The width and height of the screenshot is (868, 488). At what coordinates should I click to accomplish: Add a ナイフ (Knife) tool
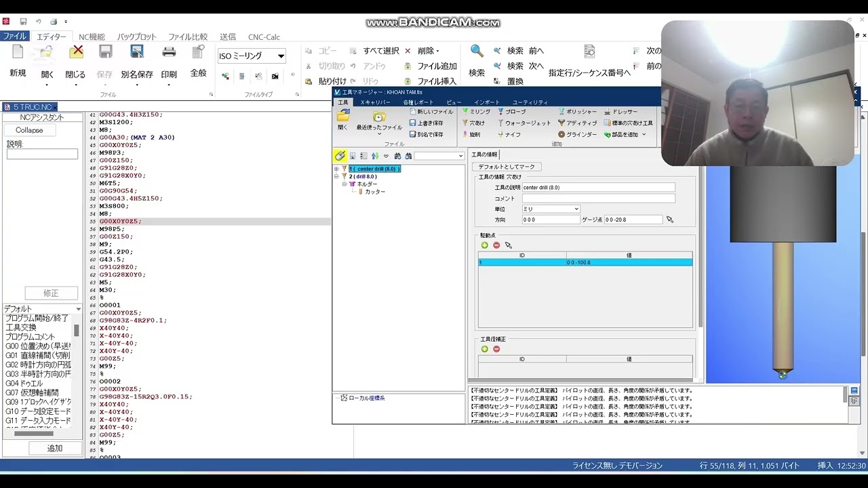[509, 135]
